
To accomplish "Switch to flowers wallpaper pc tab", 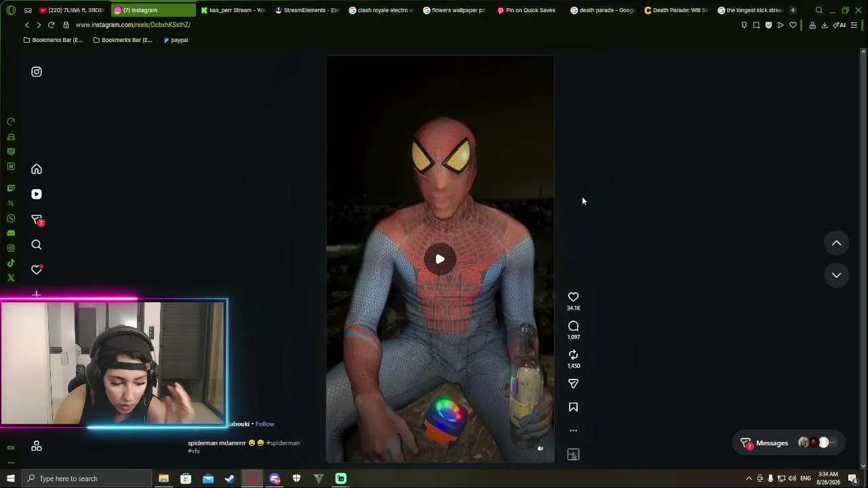I will (455, 10).
